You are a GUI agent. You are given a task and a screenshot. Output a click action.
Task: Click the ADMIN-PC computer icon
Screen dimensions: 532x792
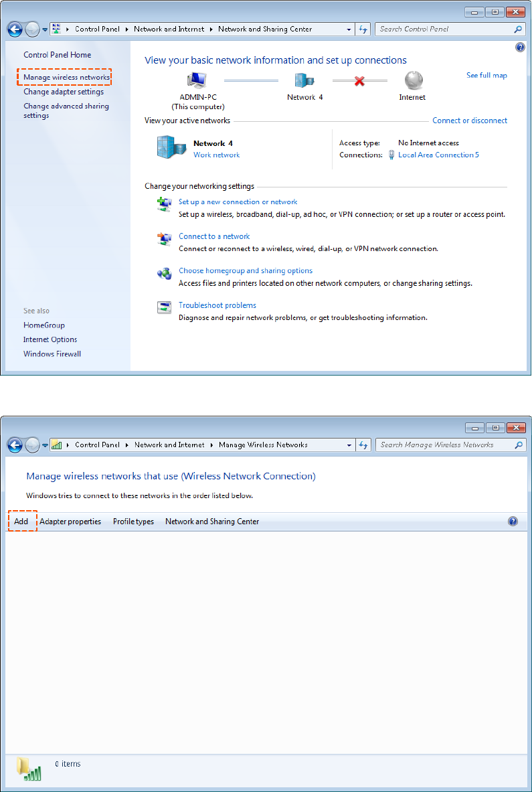point(197,81)
